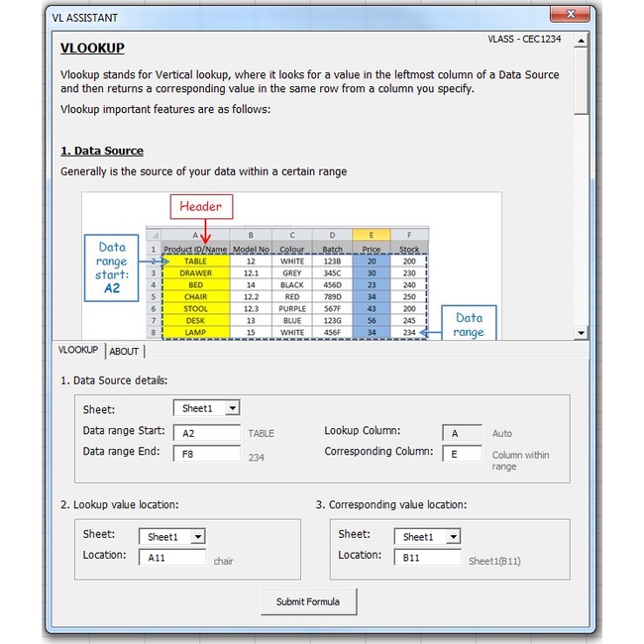Expand the Data Source Sheet dropdown
The height and width of the screenshot is (644, 644).
click(232, 408)
